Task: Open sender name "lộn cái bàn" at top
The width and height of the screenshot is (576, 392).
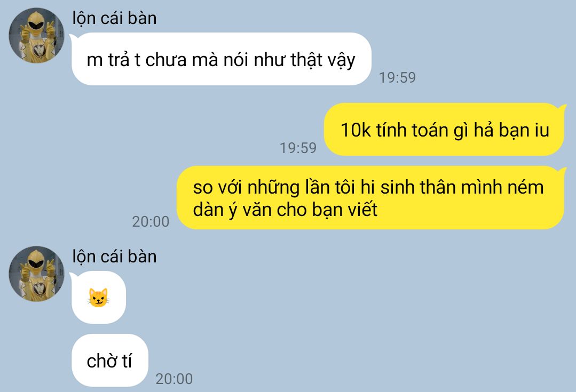Action: coord(114,18)
